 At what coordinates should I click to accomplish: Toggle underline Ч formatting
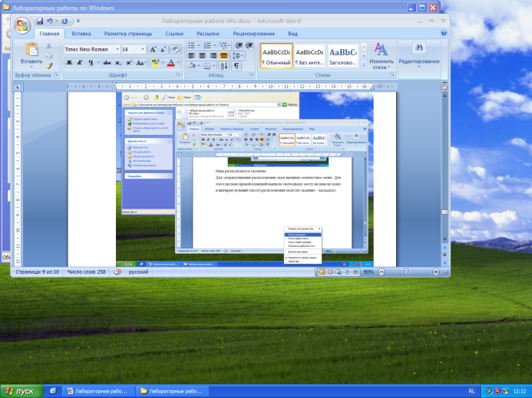click(91, 62)
